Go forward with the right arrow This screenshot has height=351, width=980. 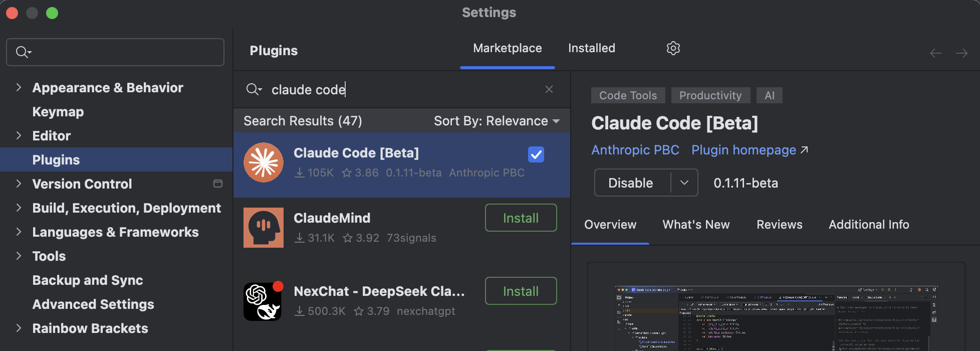(961, 53)
